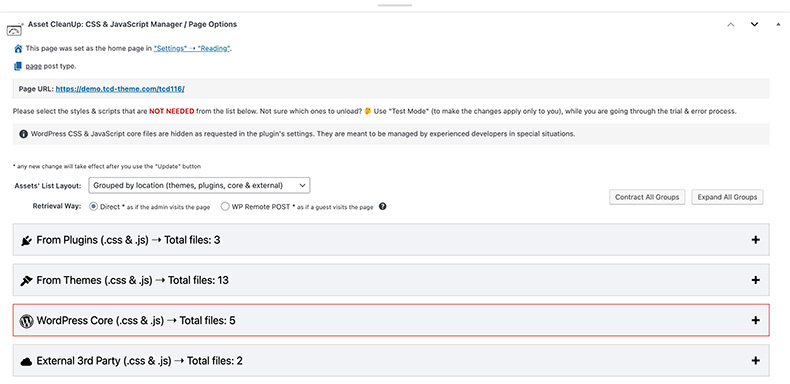Open the help question mark after WP Remote POST
The image size is (790, 384).
[382, 206]
